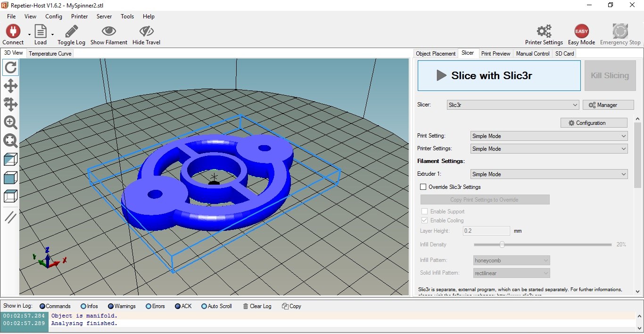Enable Override Slic3r Settings checkbox
Image resolution: width=644 pixels, height=334 pixels.
[423, 187]
